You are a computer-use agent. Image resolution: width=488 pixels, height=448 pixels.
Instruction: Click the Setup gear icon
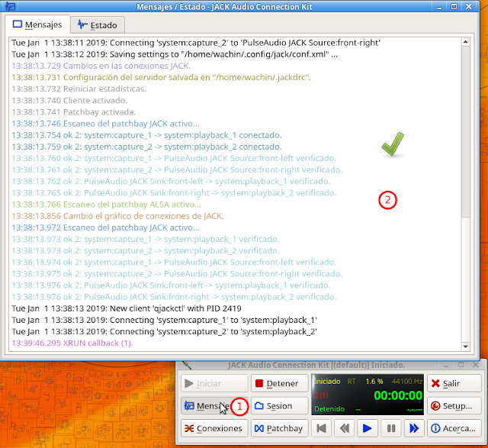tap(435, 405)
